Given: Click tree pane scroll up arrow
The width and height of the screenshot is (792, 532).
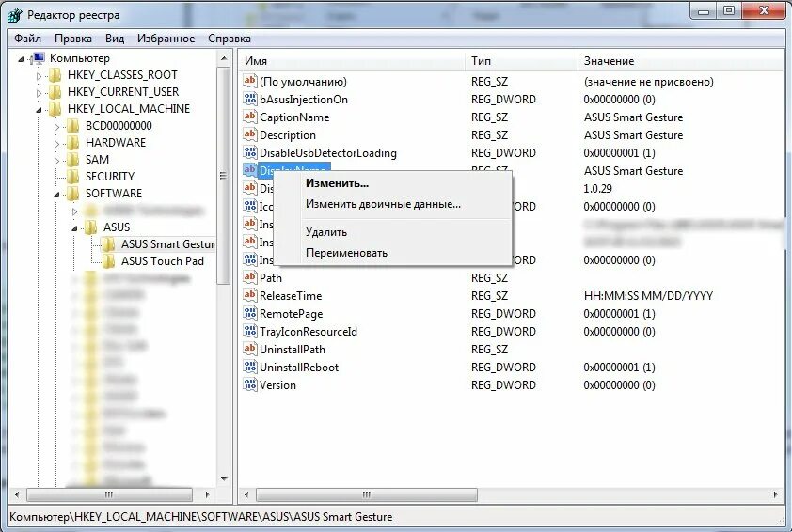Looking at the screenshot, I should [224, 58].
